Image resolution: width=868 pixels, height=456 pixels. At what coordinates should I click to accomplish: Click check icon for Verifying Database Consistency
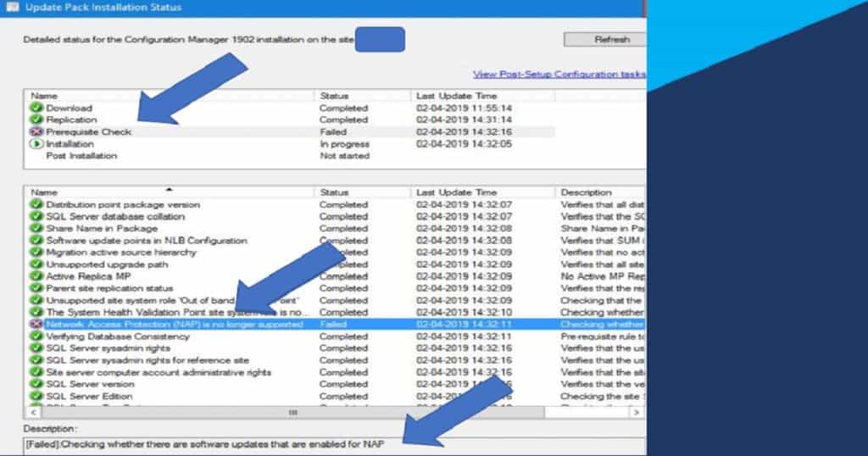(x=36, y=336)
